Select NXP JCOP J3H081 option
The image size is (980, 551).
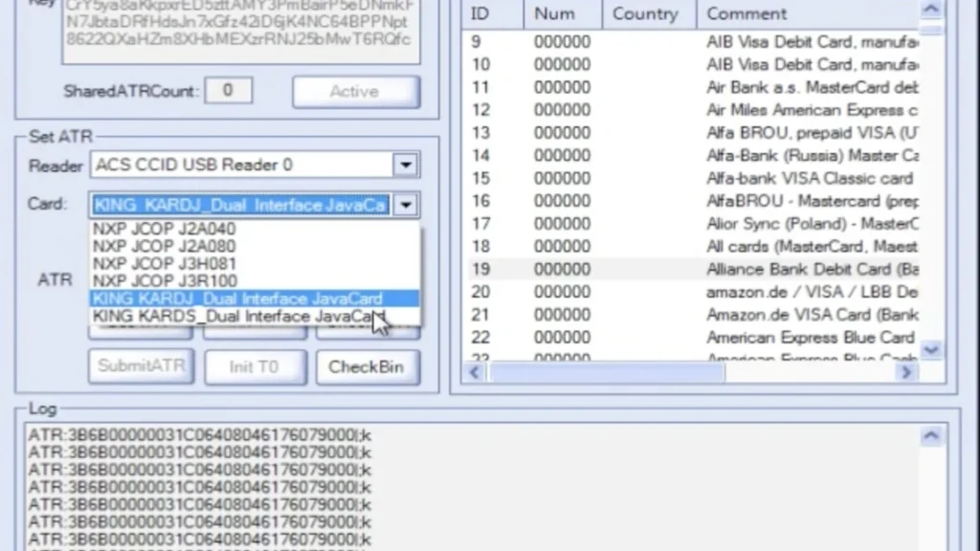(x=254, y=264)
